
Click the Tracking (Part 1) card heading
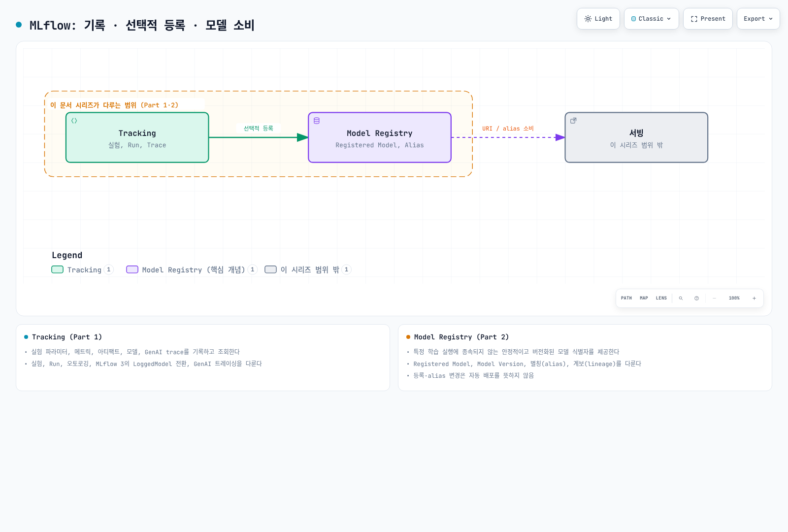(x=67, y=337)
